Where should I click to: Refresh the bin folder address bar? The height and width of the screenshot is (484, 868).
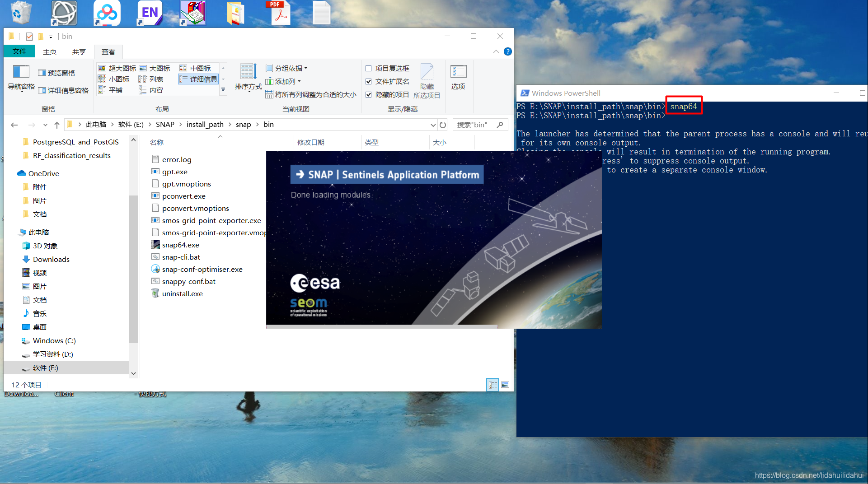(443, 125)
